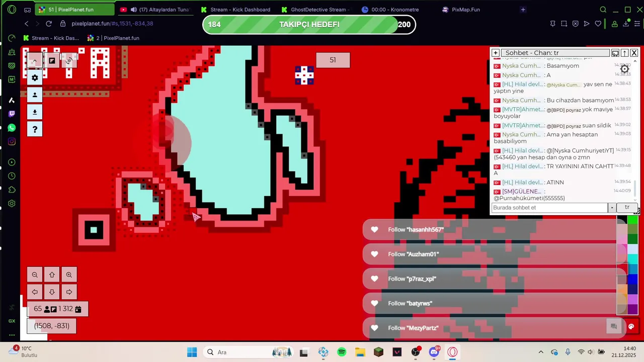The width and height of the screenshot is (644, 362).
Task: Open the user account panel icon
Action: (35, 95)
